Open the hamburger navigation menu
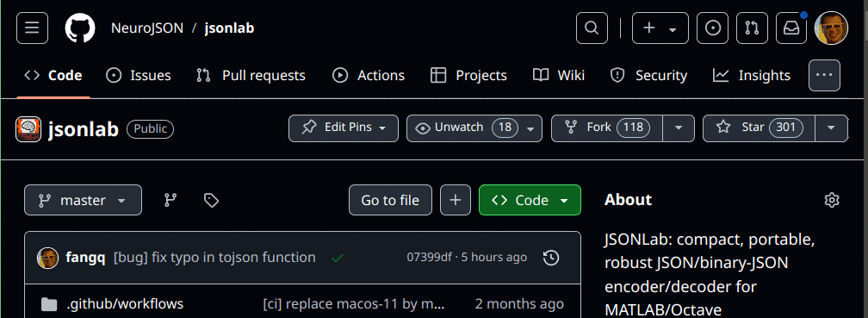The height and width of the screenshot is (318, 868). [x=32, y=28]
